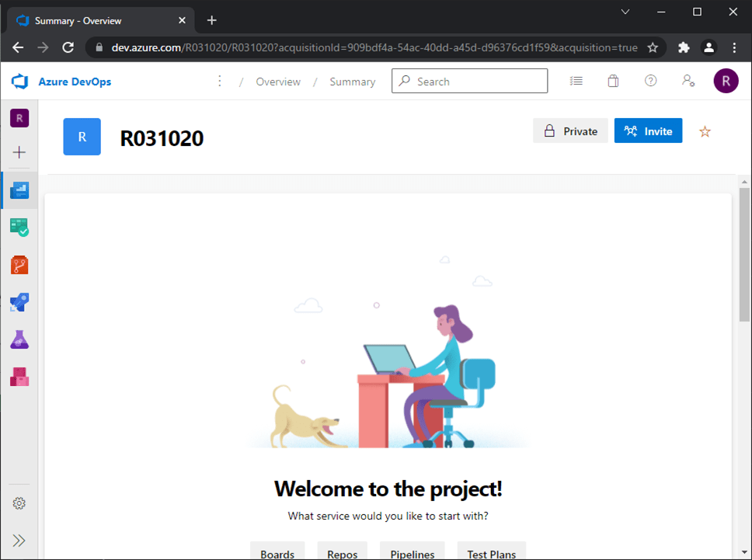752x560 pixels.
Task: Click the Azure DevOps logo icon
Action: tap(20, 82)
